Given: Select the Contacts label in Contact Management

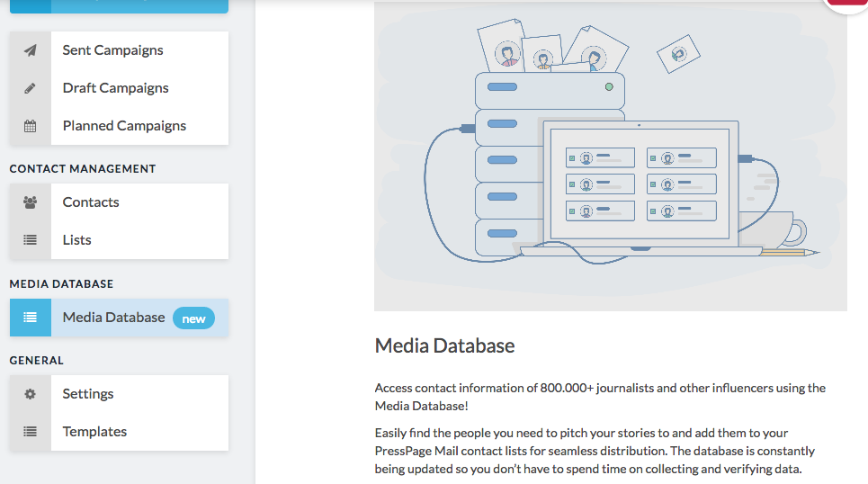Looking at the screenshot, I should pyautogui.click(x=91, y=202).
